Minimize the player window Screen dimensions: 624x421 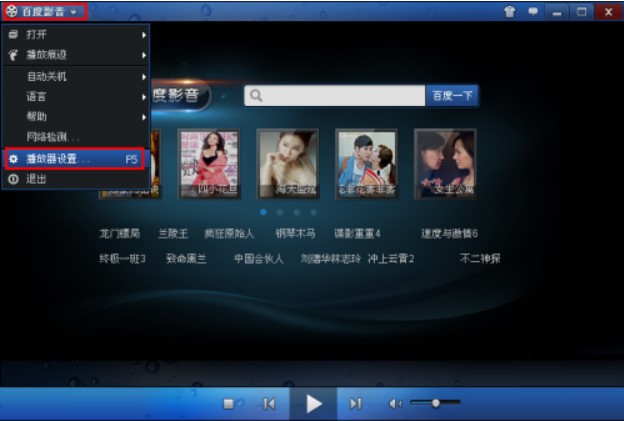[x=556, y=12]
